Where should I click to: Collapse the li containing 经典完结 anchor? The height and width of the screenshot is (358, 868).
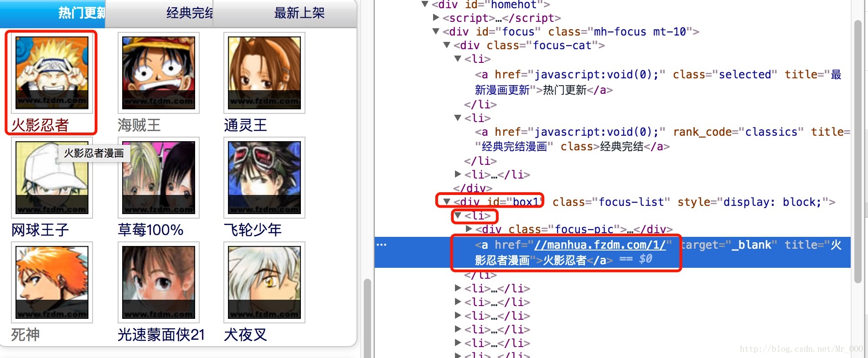(x=458, y=118)
